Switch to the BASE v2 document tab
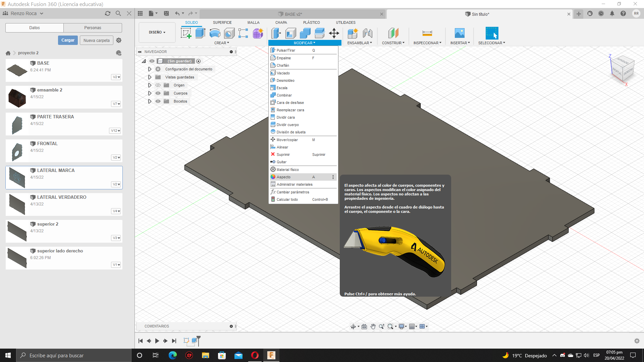This screenshot has width=644, height=362. 293,14
